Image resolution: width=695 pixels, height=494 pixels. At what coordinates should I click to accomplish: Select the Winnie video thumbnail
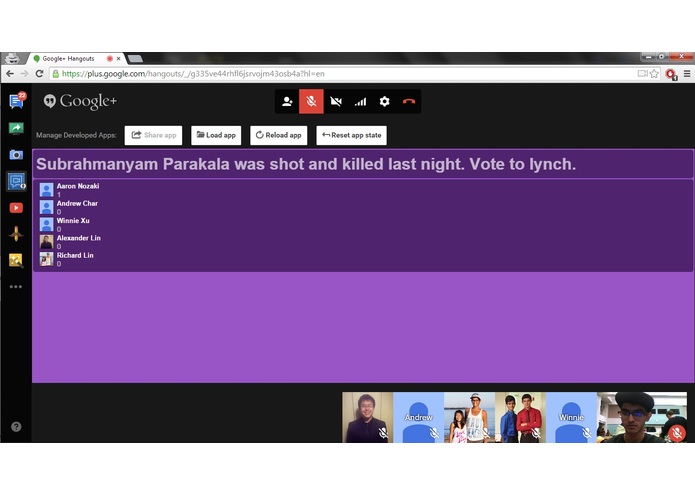pyautogui.click(x=571, y=417)
